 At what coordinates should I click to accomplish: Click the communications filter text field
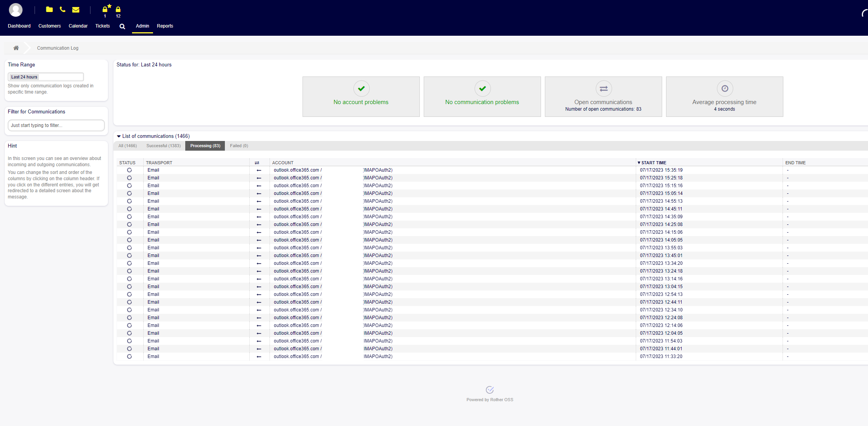[x=56, y=125]
